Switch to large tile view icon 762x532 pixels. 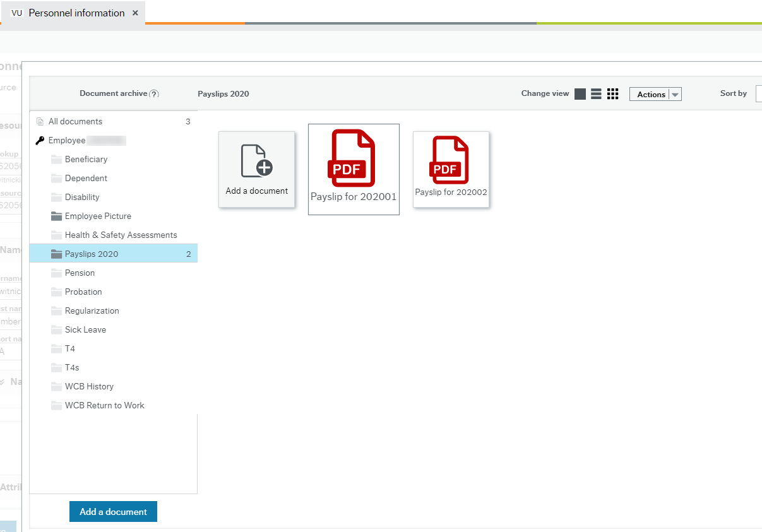click(x=580, y=94)
